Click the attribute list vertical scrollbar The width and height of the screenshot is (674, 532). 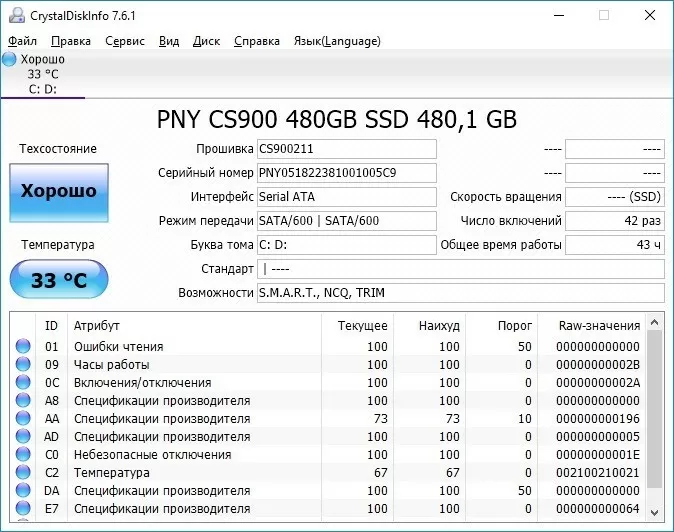point(655,420)
